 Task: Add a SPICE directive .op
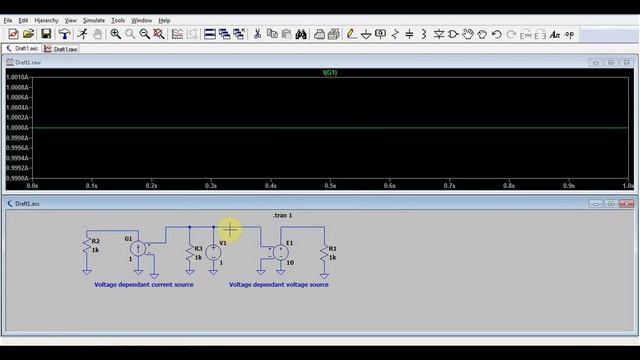click(x=569, y=34)
